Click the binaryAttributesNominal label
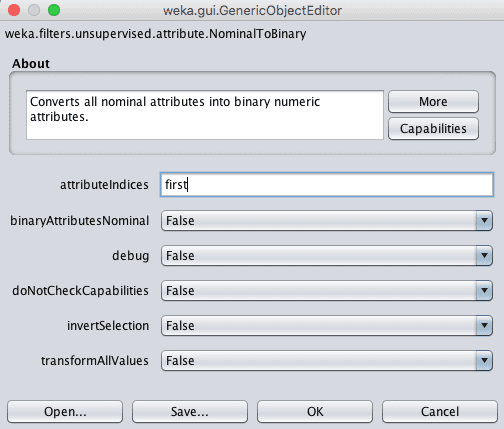 (79, 221)
